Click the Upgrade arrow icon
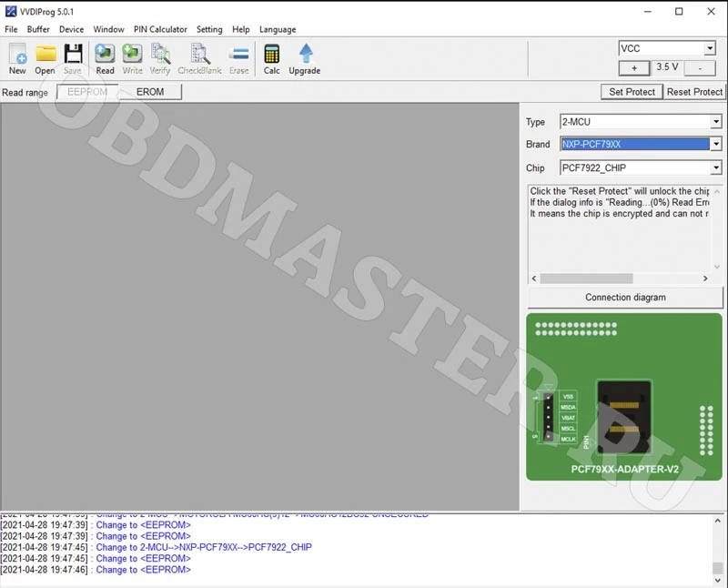 (305, 58)
